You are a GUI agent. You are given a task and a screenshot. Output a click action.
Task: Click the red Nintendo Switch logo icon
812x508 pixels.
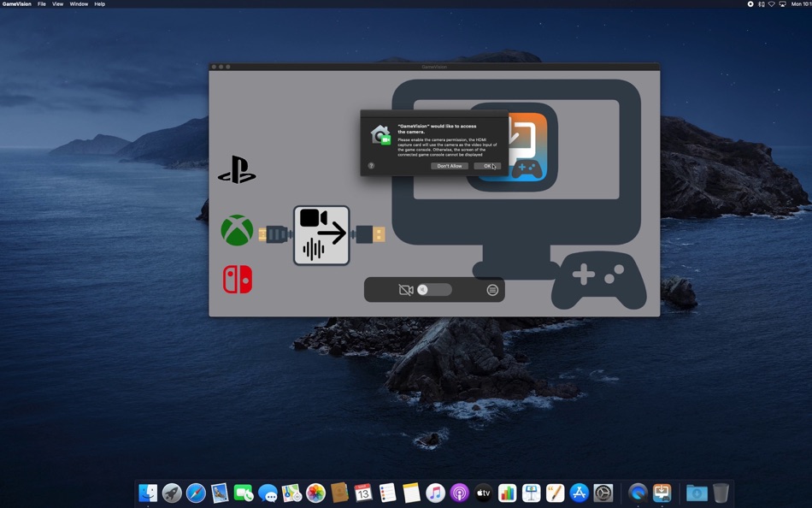(x=237, y=280)
